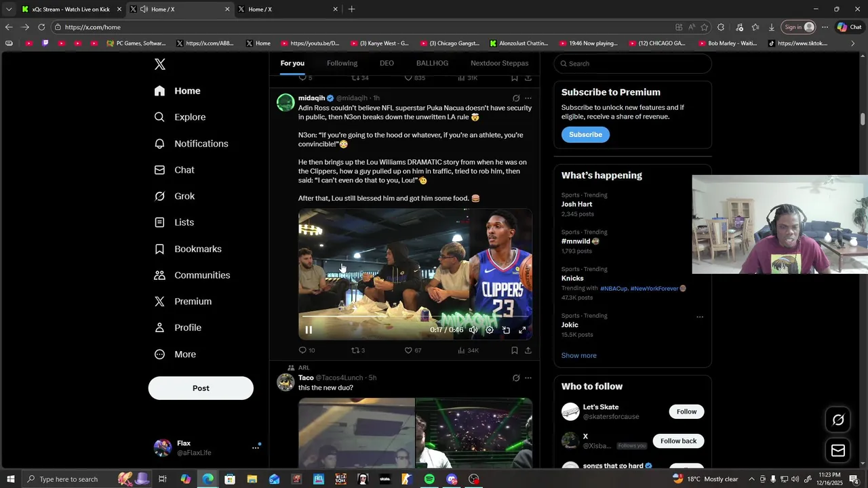Image resolution: width=868 pixels, height=488 pixels.
Task: Pause the midaqih video
Action: coord(309,330)
